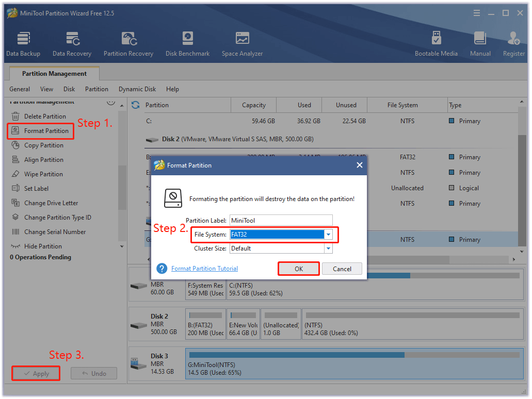Screen dimensions: 532x399
Task: Select the Delete Partition command
Action: [46, 116]
